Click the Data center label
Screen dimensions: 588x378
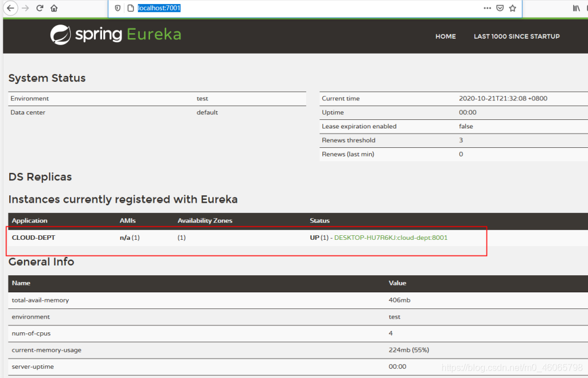click(x=28, y=112)
